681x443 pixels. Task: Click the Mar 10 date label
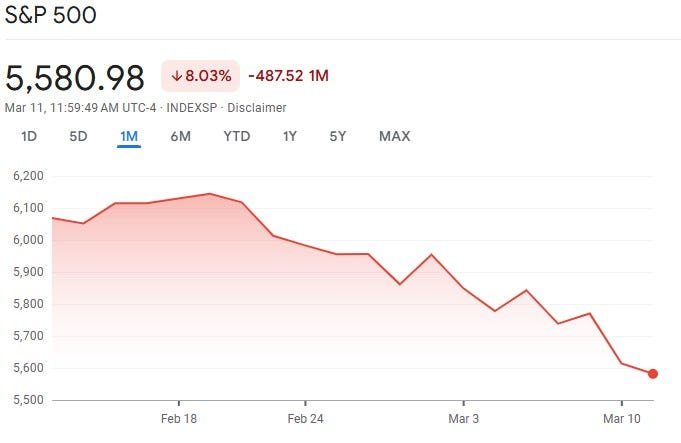coord(621,418)
